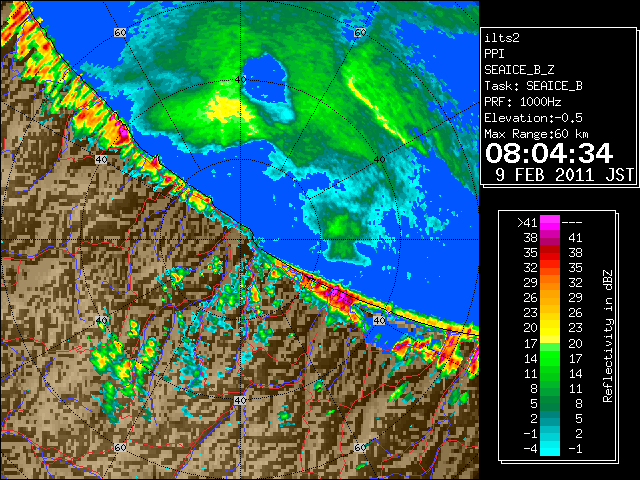Screen dimensions: 640x480
Task: Pick the yellow swatch beside left label 20
Action: pyautogui.click(x=550, y=328)
